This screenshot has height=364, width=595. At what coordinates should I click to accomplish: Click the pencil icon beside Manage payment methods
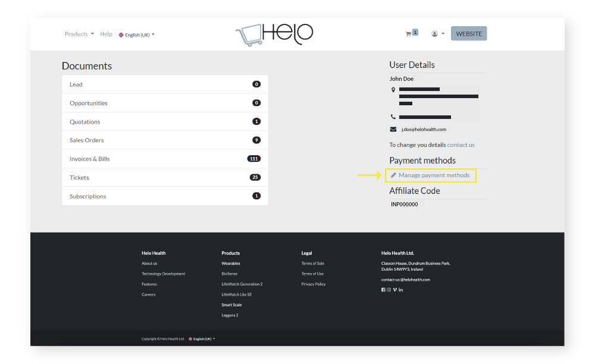393,175
